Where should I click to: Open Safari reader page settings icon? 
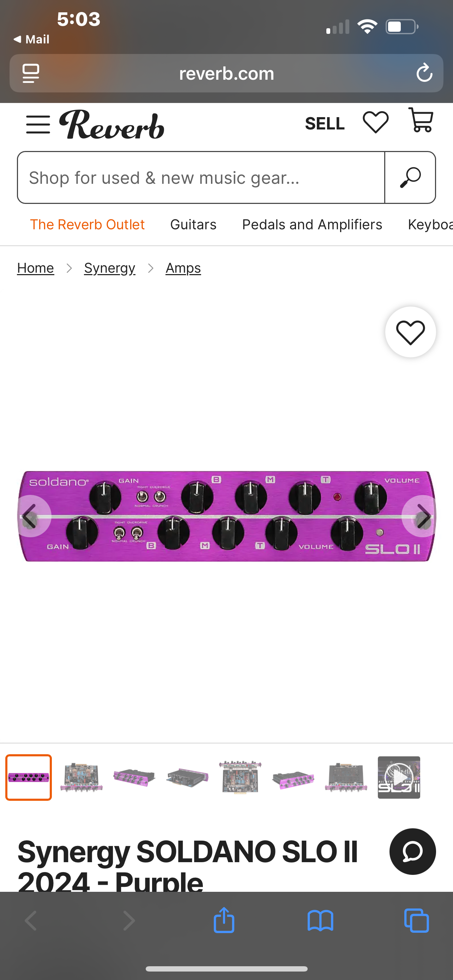(x=31, y=73)
